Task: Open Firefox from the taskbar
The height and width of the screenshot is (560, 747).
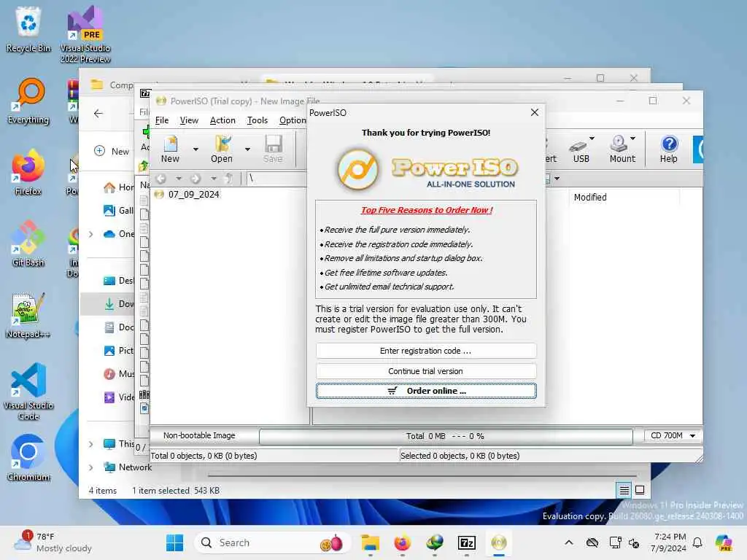Action: [403, 542]
